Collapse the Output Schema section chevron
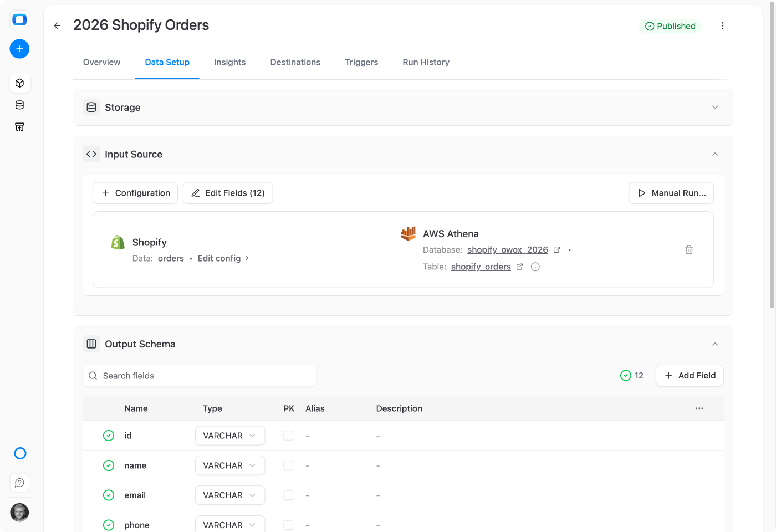 [x=715, y=344]
